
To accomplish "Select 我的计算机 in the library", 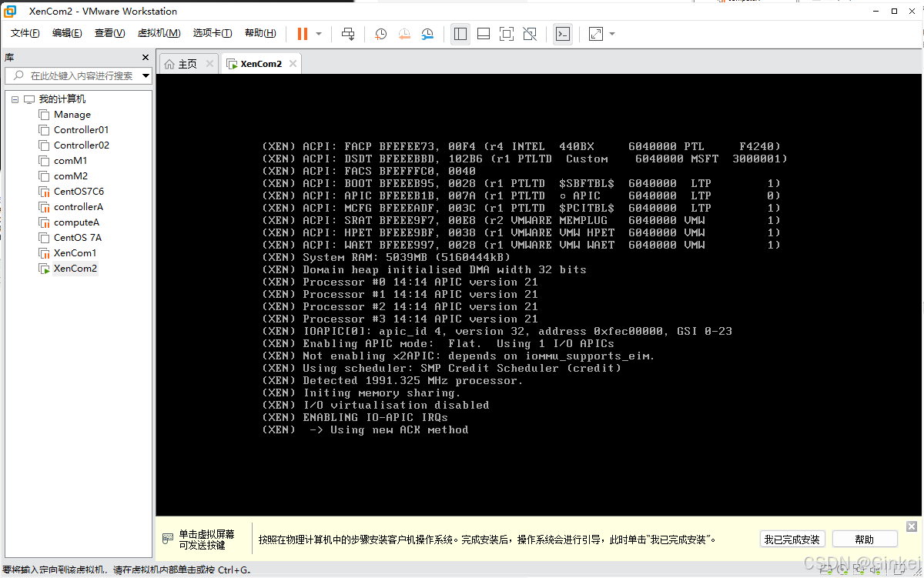I will click(x=62, y=99).
